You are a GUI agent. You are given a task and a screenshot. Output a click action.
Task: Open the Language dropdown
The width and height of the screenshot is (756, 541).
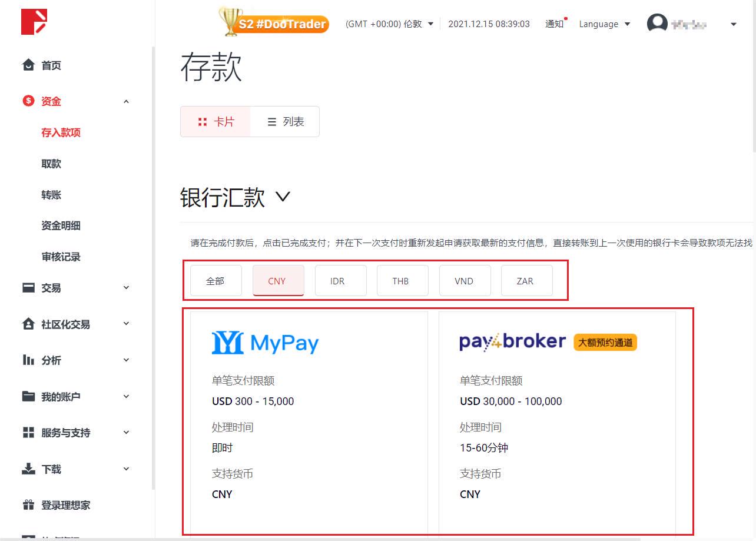[605, 24]
